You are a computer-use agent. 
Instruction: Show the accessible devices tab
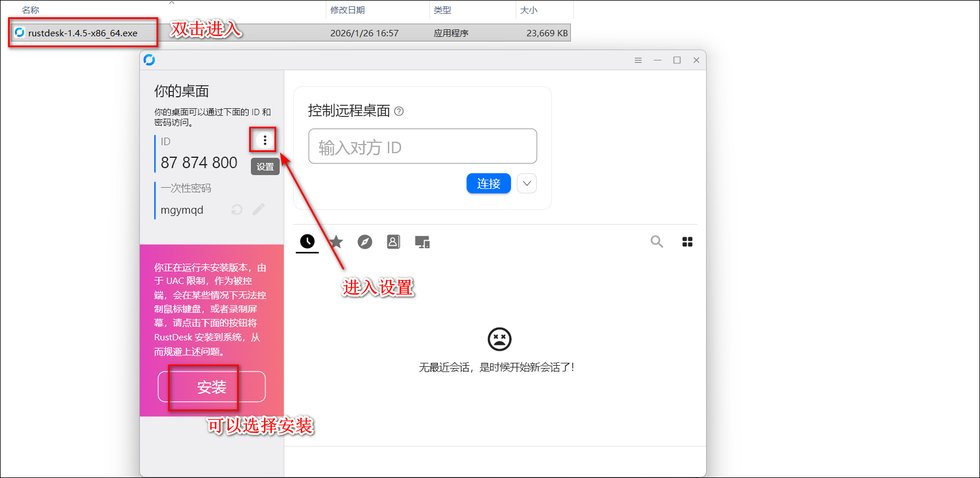coord(422,242)
